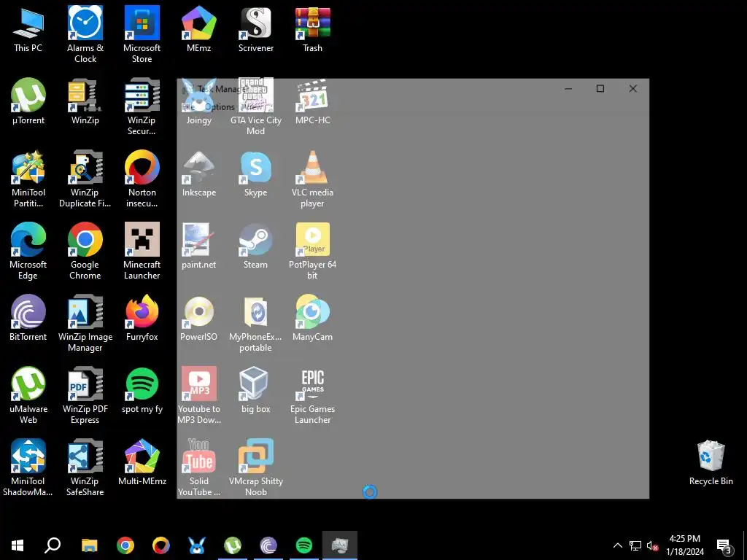The image size is (747, 560).
Task: Select the WinZip PDF Express shortcut
Action: 85,395
